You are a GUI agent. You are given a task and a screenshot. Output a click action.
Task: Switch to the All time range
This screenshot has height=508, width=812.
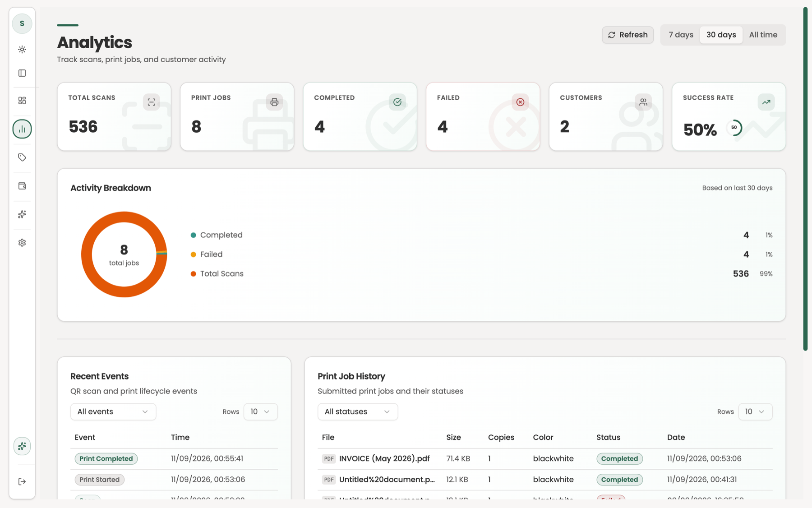pos(763,35)
